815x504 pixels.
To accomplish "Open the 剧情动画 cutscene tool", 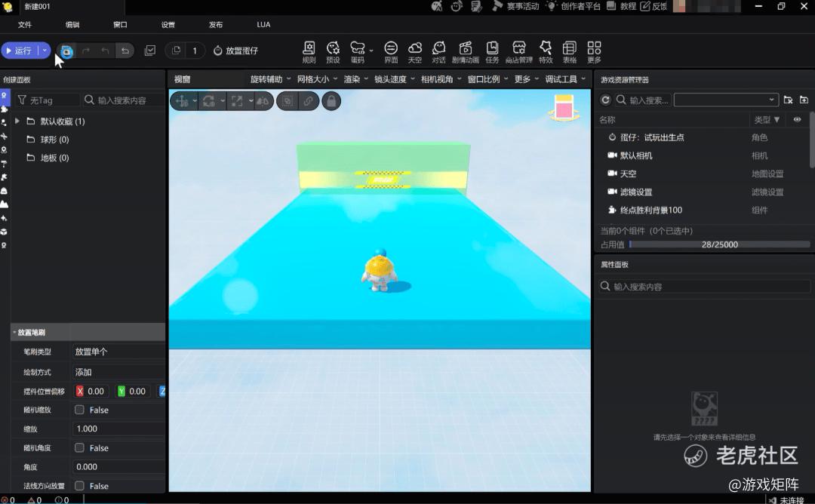I will click(x=465, y=53).
